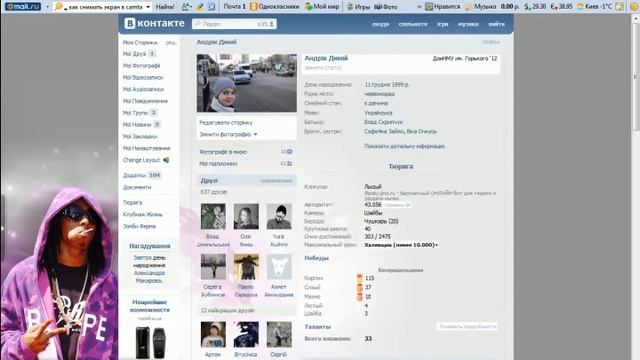Click the Найти! search button
The width and height of the screenshot is (640, 360).
click(165, 7)
